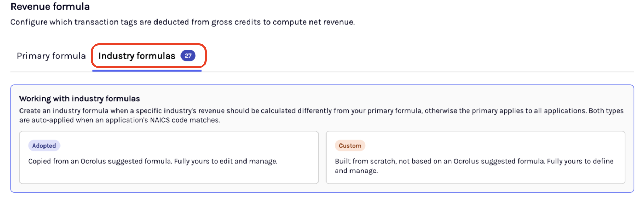644x198 pixels.
Task: Click the 'Configure which transaction tags' description
Action: click(x=183, y=22)
